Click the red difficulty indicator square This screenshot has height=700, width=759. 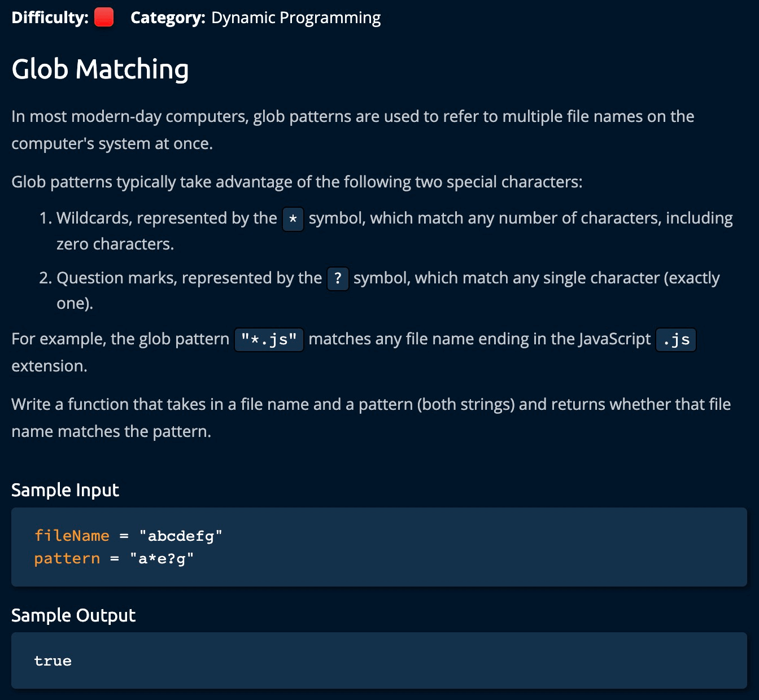(x=104, y=17)
